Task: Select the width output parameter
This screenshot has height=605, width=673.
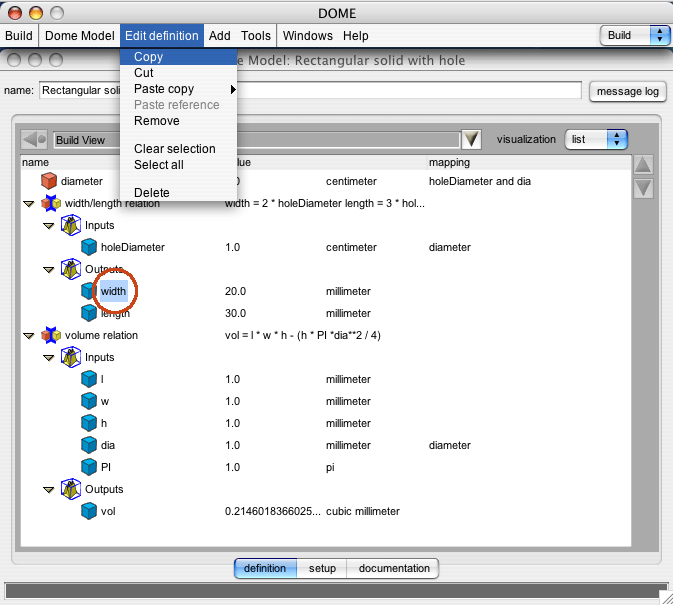Action: click(x=113, y=291)
